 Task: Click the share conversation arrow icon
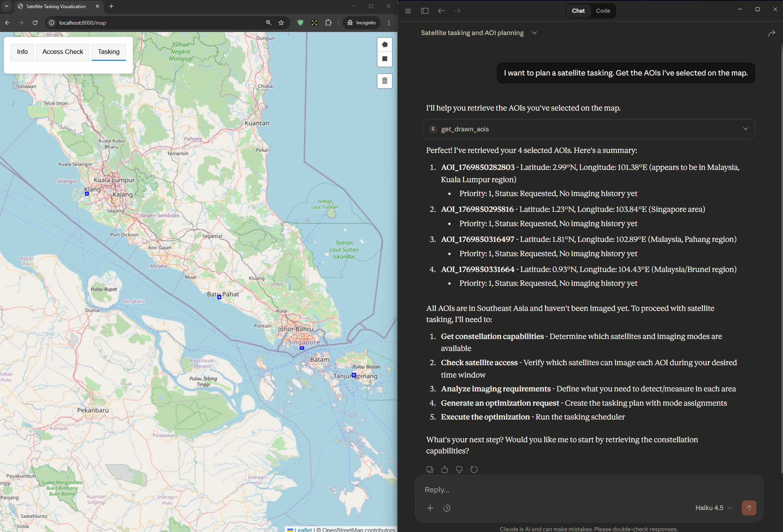(x=771, y=33)
